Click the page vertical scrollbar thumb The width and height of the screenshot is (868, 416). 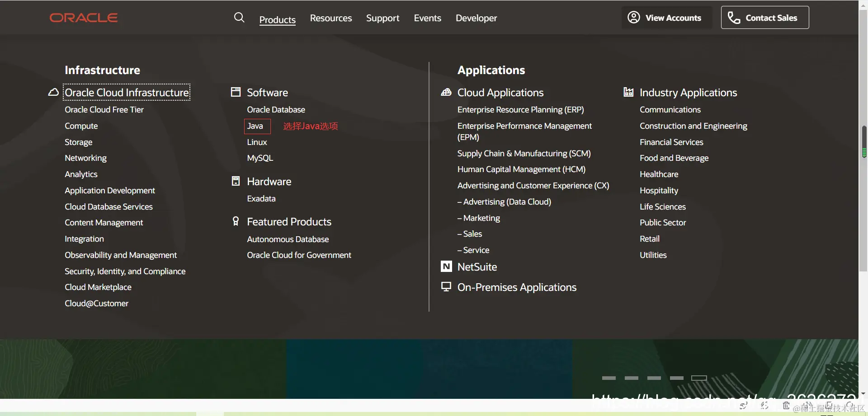point(864,142)
